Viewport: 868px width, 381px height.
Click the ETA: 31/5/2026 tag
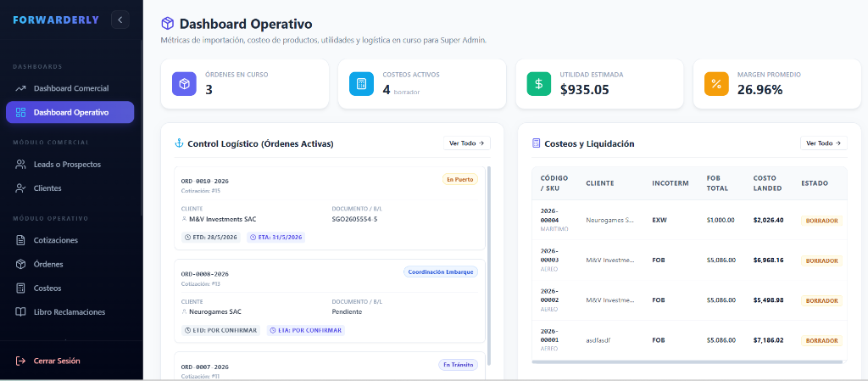pyautogui.click(x=276, y=237)
